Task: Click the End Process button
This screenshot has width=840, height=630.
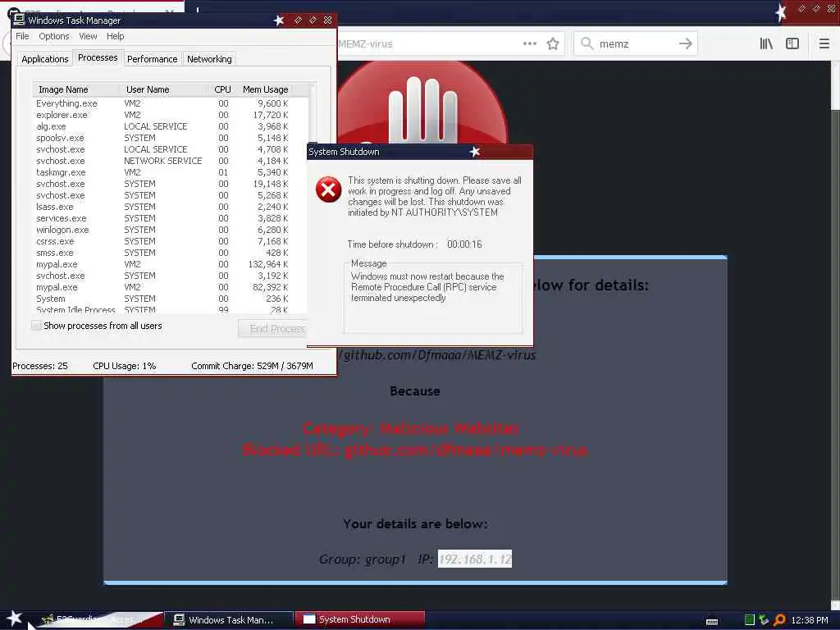Action: 272,328
